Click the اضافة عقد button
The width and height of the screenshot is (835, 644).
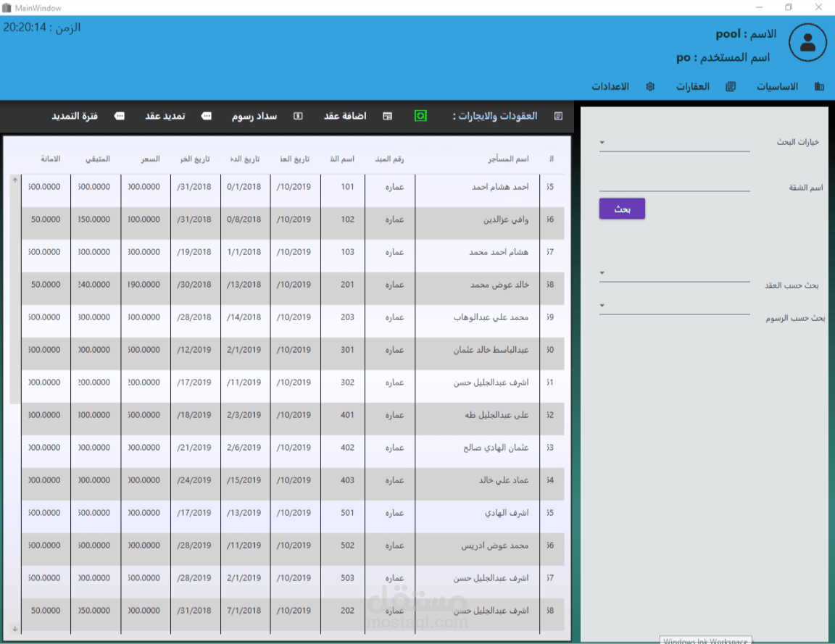tap(344, 116)
